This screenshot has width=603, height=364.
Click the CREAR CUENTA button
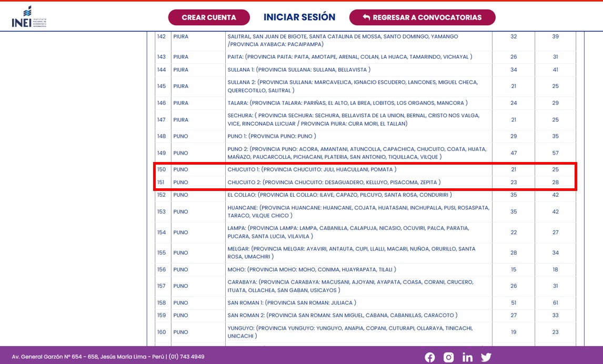pos(209,17)
